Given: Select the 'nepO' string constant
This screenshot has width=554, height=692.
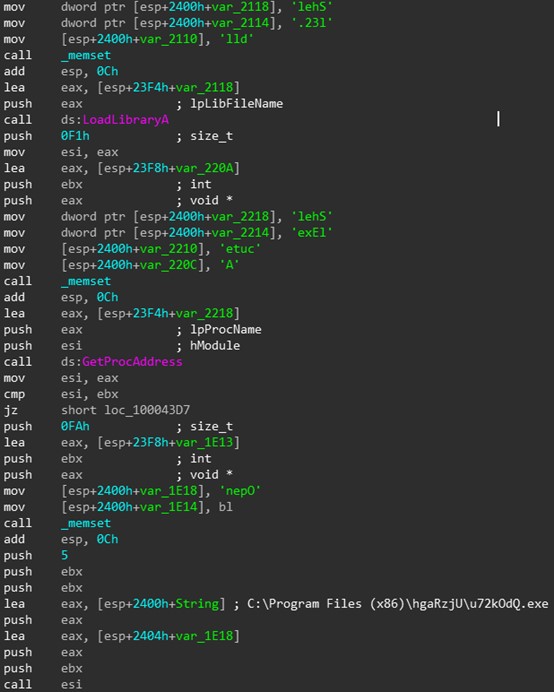Looking at the screenshot, I should click(240, 491).
